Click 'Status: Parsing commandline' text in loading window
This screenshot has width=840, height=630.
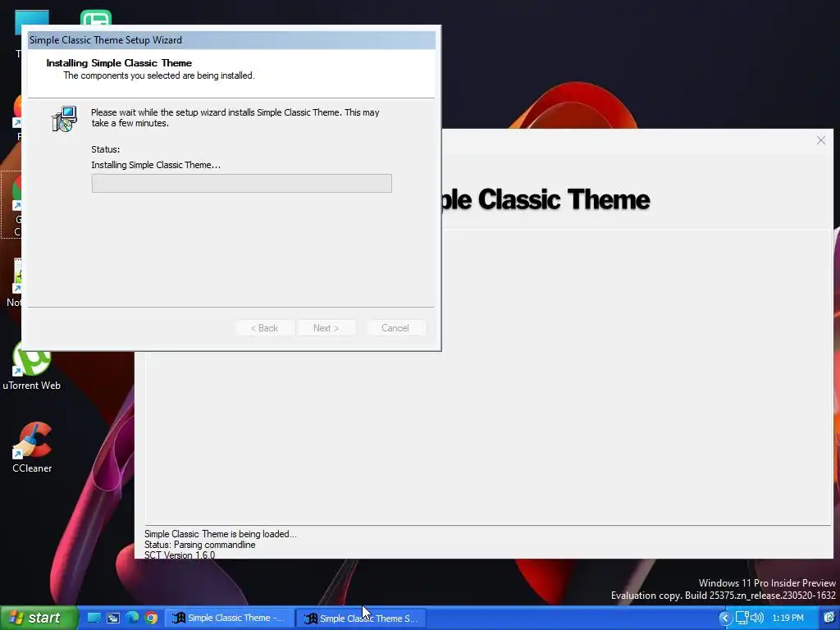(x=200, y=545)
